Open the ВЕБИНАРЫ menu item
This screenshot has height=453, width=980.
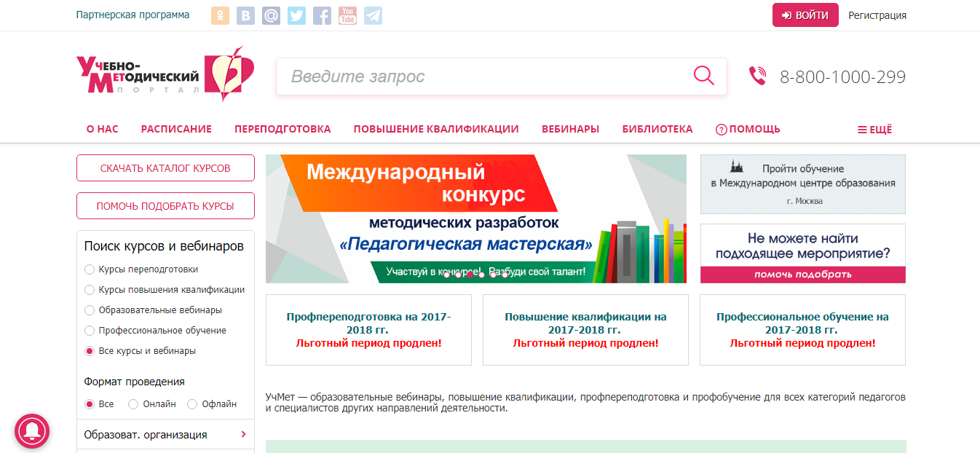(x=570, y=128)
